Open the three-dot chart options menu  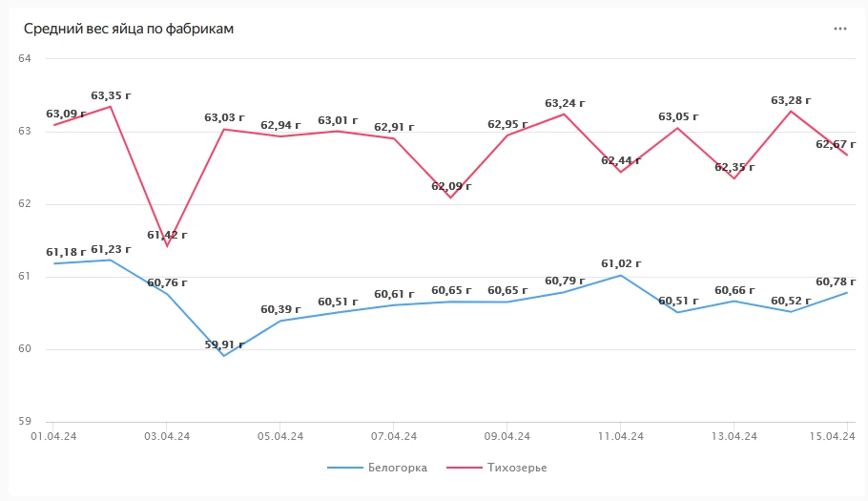(839, 29)
